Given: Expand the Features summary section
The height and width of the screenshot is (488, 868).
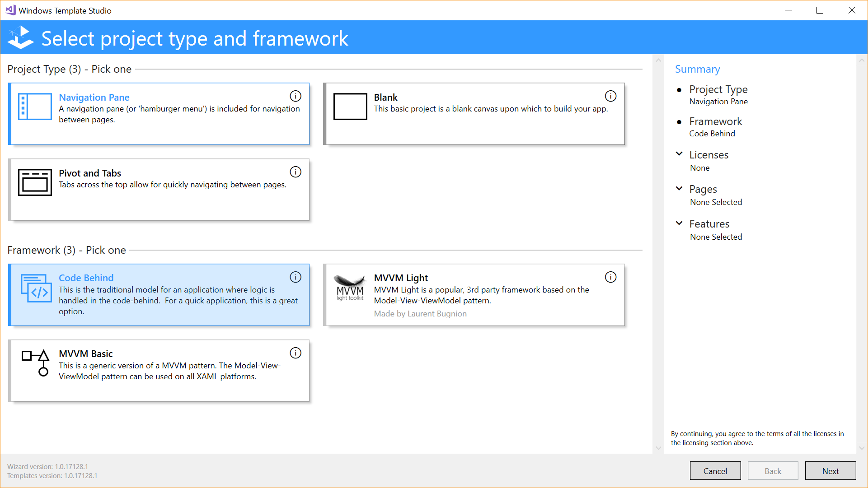Looking at the screenshot, I should (680, 223).
